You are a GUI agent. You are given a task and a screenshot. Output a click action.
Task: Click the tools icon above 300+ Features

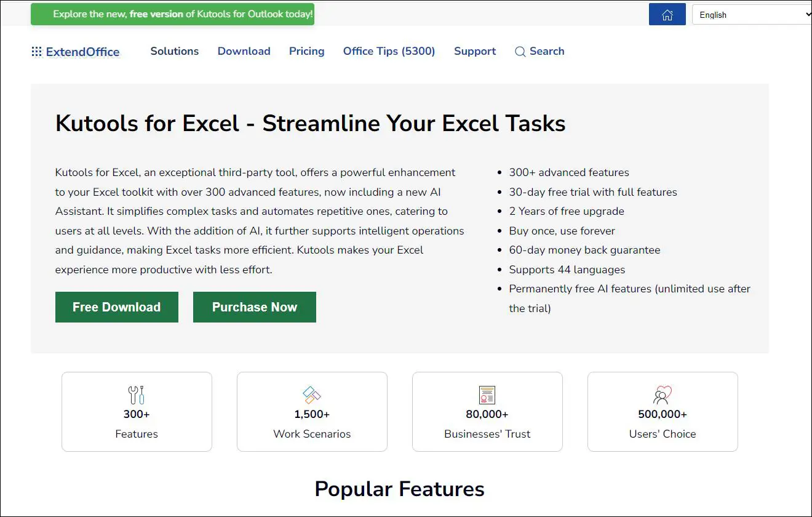pos(137,395)
